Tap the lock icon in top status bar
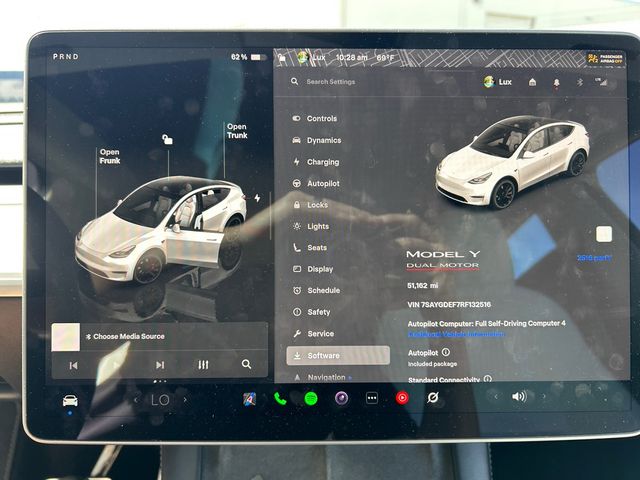The height and width of the screenshot is (480, 640). [282, 58]
